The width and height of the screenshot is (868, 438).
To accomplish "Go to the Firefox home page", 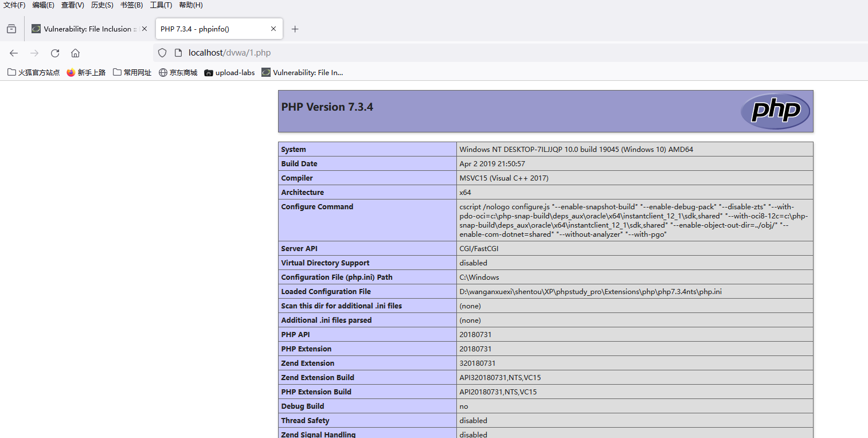I will coord(75,53).
